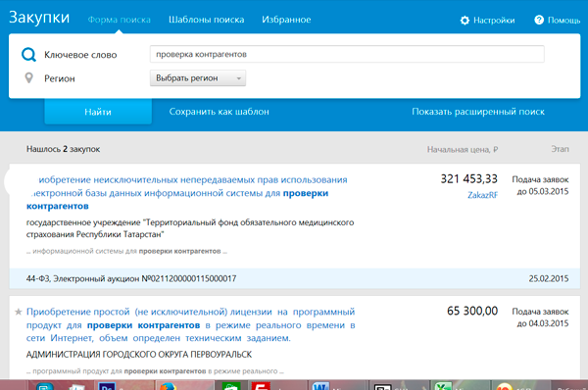
Task: Open Excel from the taskbar
Action: coord(443,386)
